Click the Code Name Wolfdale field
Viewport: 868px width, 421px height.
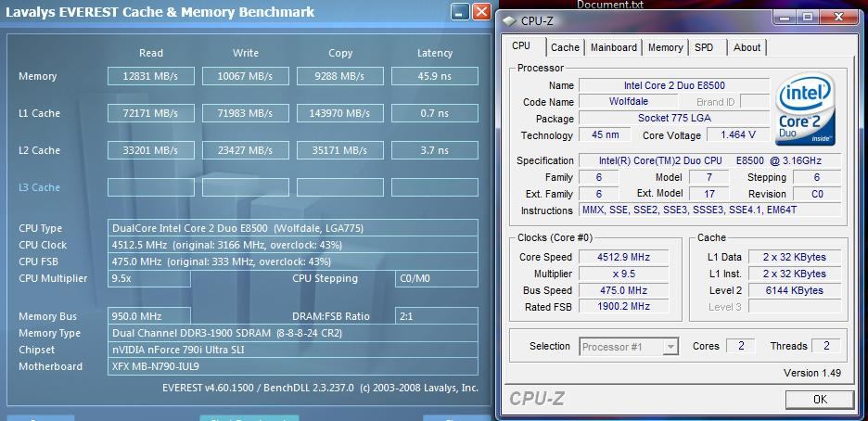(629, 102)
